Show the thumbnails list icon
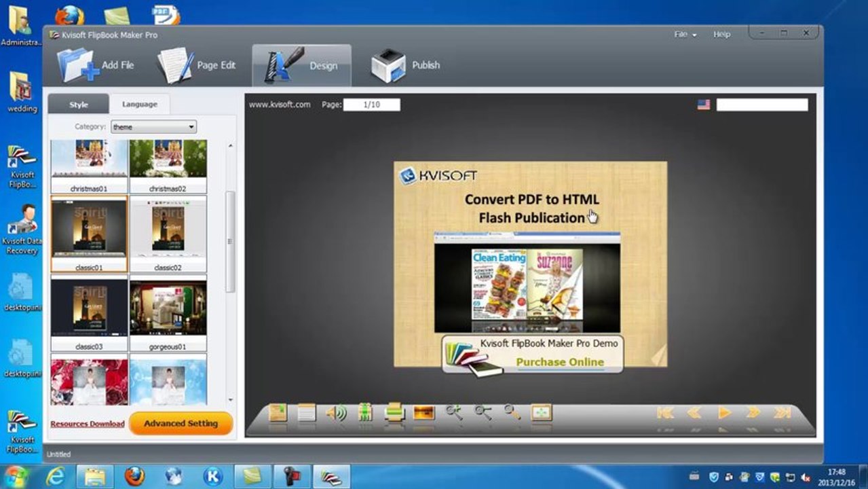Image resolution: width=868 pixels, height=489 pixels. tap(307, 412)
